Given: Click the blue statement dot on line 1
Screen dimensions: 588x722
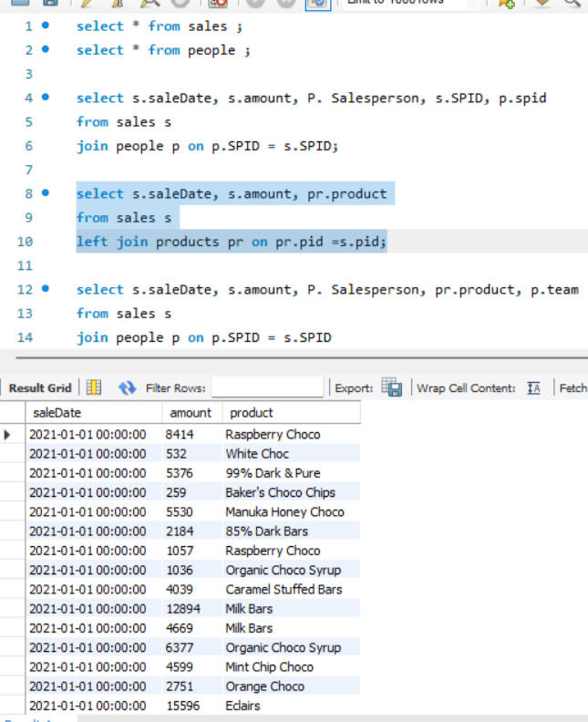Looking at the screenshot, I should point(46,26).
